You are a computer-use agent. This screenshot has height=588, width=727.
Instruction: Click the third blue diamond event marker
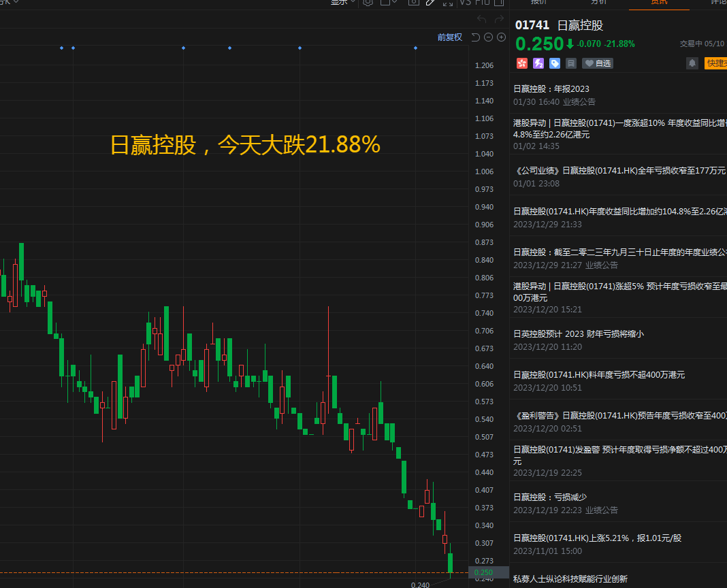(184, 48)
